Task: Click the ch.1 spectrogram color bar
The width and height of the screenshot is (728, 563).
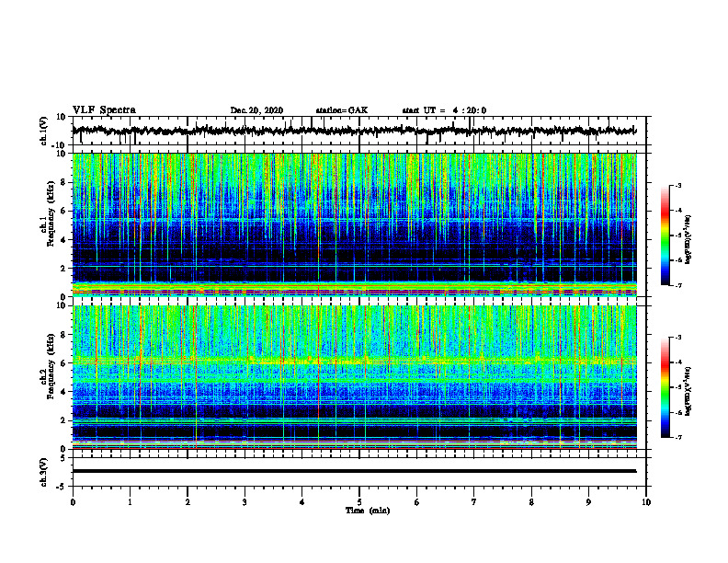Action: click(665, 236)
